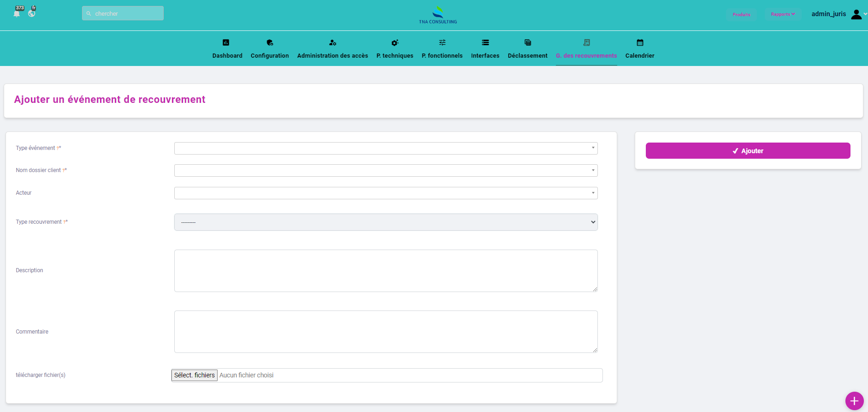Image resolution: width=868 pixels, height=412 pixels.
Task: Open the Déclassement icon
Action: point(527,42)
